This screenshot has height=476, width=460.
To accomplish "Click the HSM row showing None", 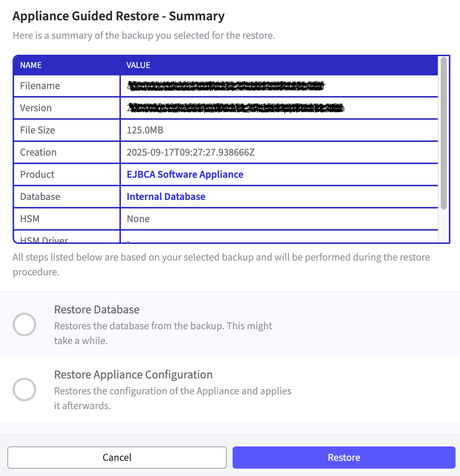I will (138, 218).
